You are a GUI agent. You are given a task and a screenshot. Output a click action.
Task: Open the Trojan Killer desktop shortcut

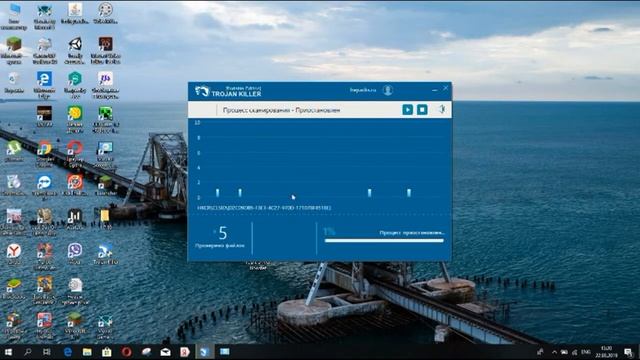(105, 254)
